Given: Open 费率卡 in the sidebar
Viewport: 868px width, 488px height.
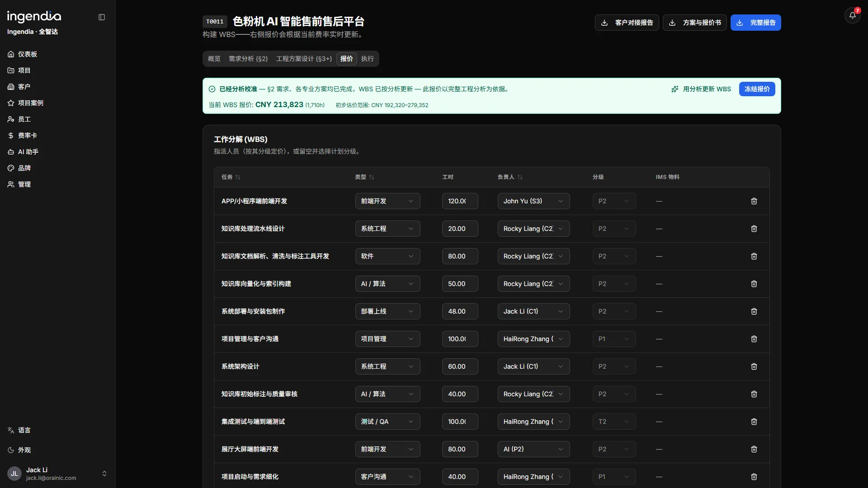Looking at the screenshot, I should click(57, 136).
